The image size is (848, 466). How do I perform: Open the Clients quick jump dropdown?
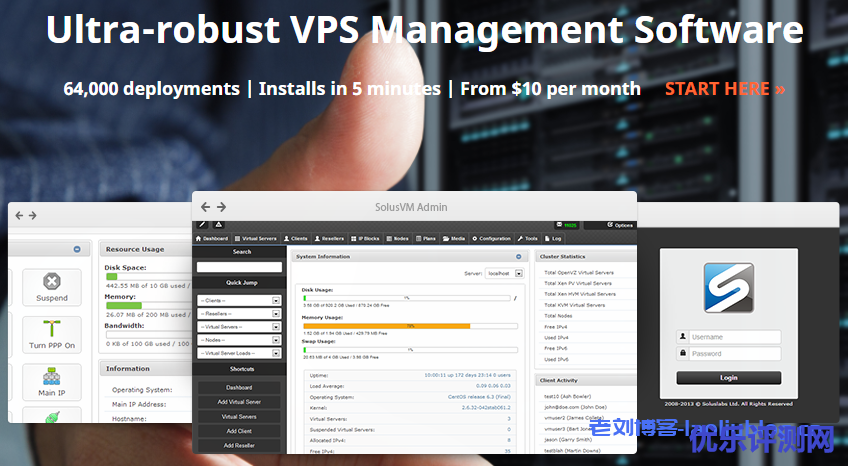[239, 300]
